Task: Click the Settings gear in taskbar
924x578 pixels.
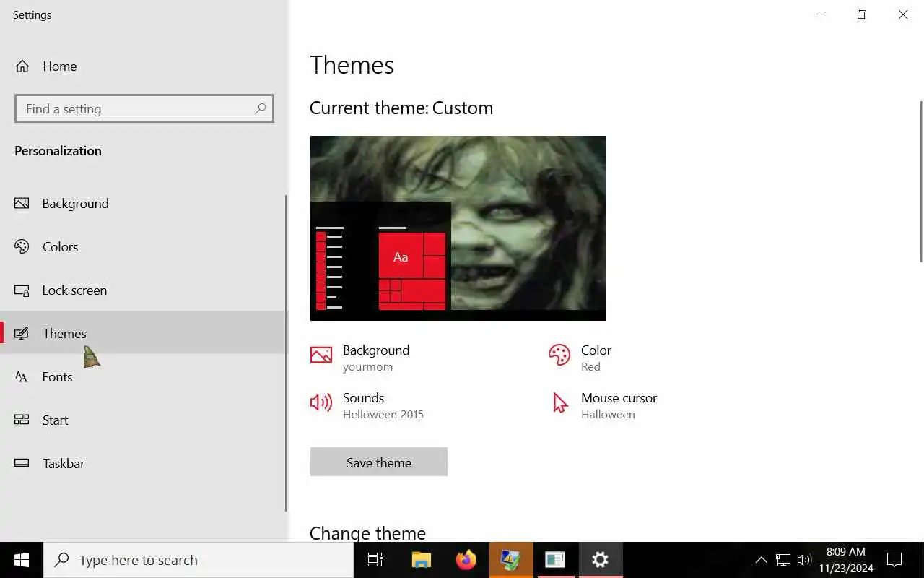Action: [601, 560]
